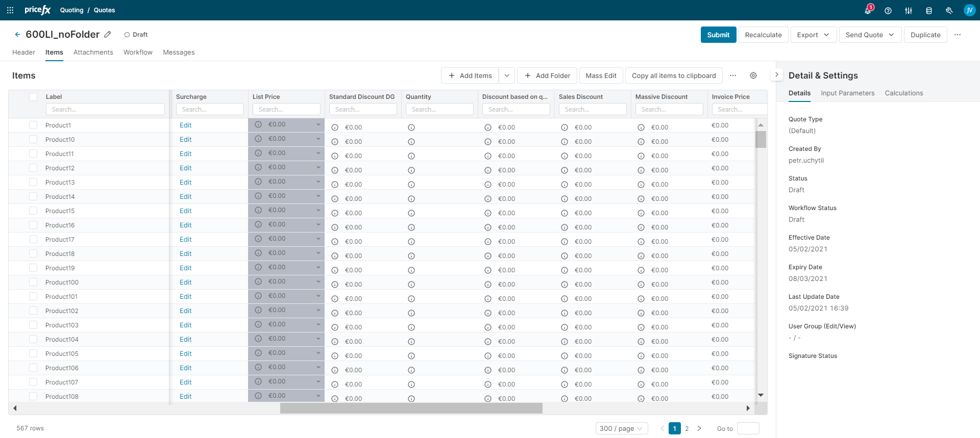Screen dimensions: 980x438
Task: Open the table settings gear icon
Action: pyautogui.click(x=753, y=75)
